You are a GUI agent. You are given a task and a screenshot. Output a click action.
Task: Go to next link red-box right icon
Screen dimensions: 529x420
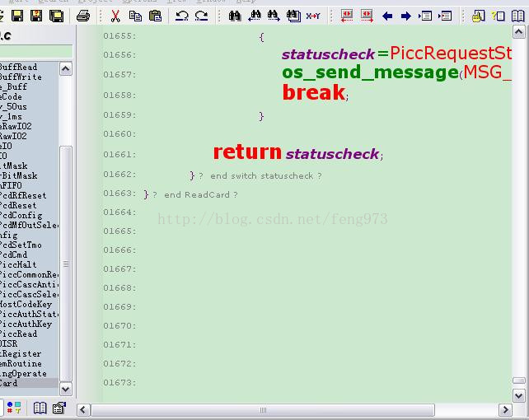pyautogui.click(x=367, y=16)
